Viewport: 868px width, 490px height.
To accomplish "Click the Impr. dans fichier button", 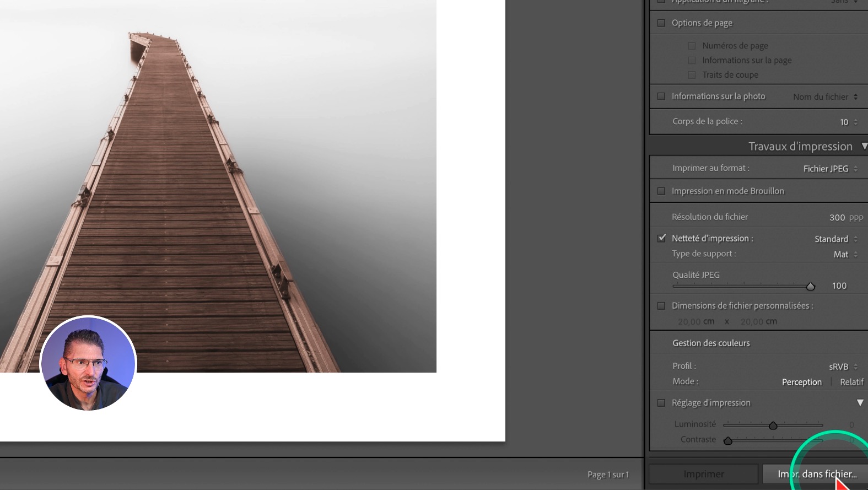I will [x=817, y=474].
